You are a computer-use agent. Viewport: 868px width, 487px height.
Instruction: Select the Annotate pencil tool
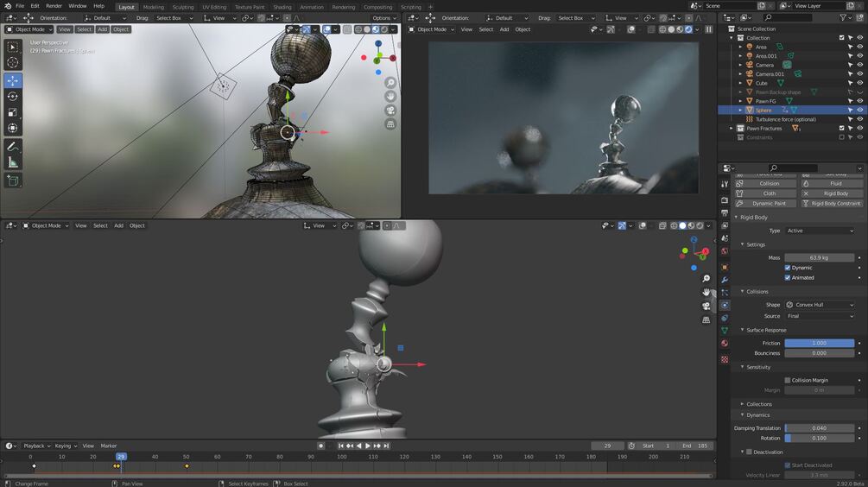click(x=13, y=147)
